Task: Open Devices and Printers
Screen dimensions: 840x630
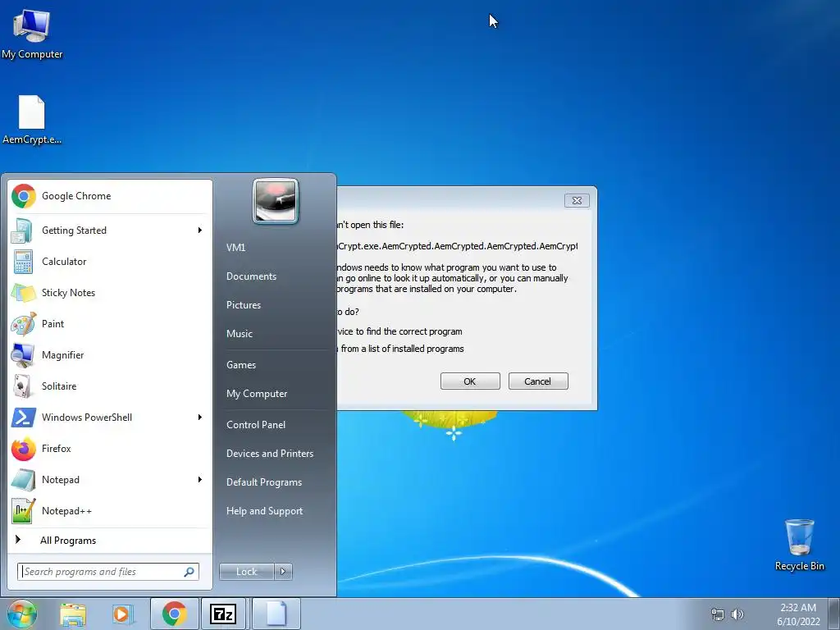Action: pyautogui.click(x=269, y=454)
